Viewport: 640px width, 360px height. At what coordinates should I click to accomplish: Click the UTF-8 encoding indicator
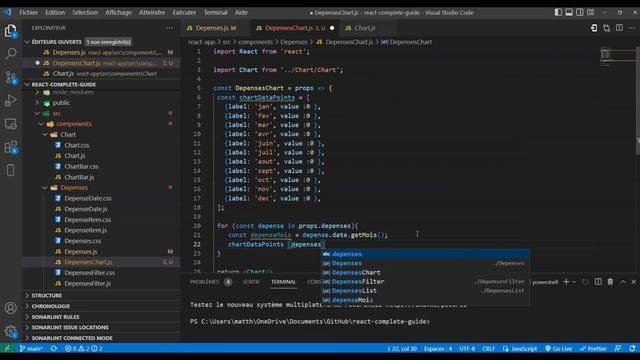pyautogui.click(x=467, y=349)
